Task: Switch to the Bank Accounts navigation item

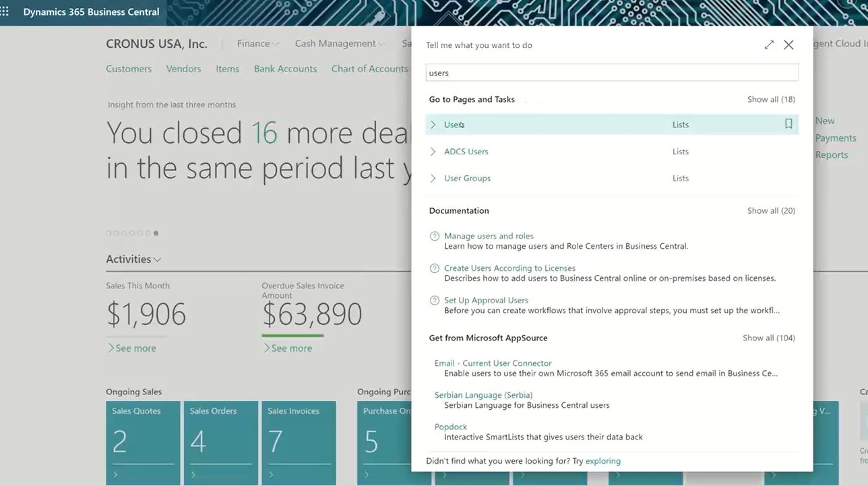Action: pyautogui.click(x=285, y=68)
